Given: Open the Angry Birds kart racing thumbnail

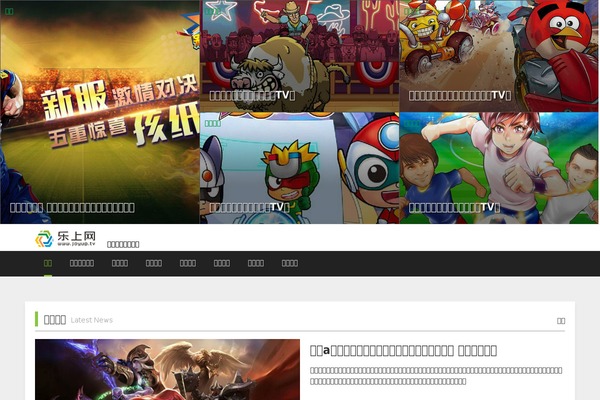Looking at the screenshot, I should click(499, 56).
